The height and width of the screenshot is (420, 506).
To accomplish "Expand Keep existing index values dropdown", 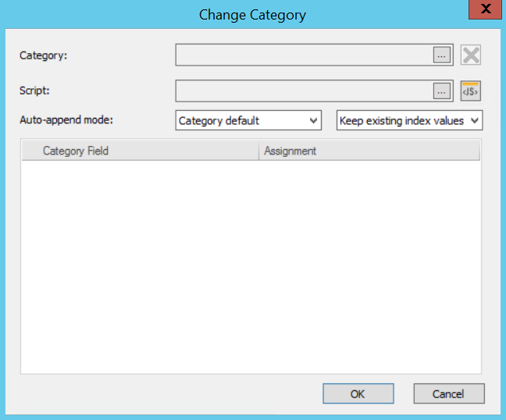I will click(409, 120).
